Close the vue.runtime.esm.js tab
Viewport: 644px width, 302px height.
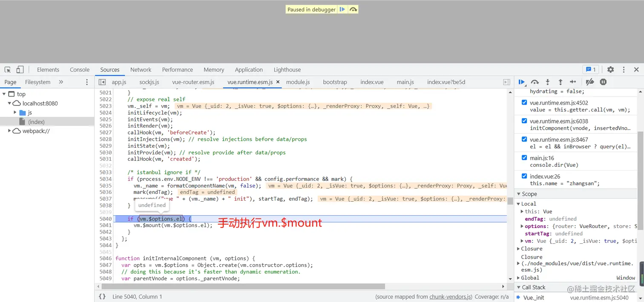coord(278,82)
